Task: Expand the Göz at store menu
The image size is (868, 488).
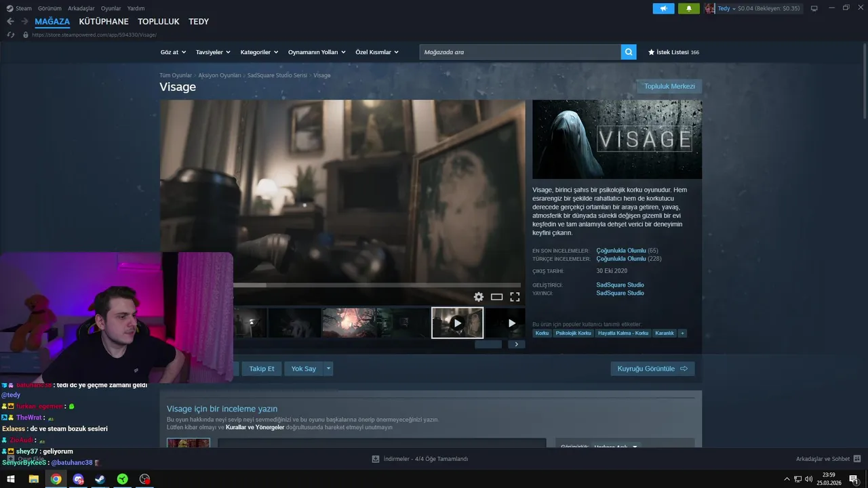Action: 173,52
